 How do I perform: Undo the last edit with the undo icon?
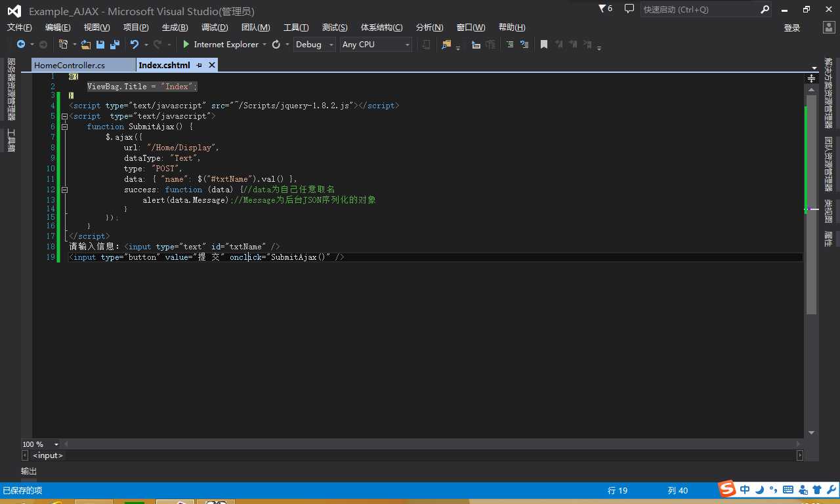(x=135, y=44)
